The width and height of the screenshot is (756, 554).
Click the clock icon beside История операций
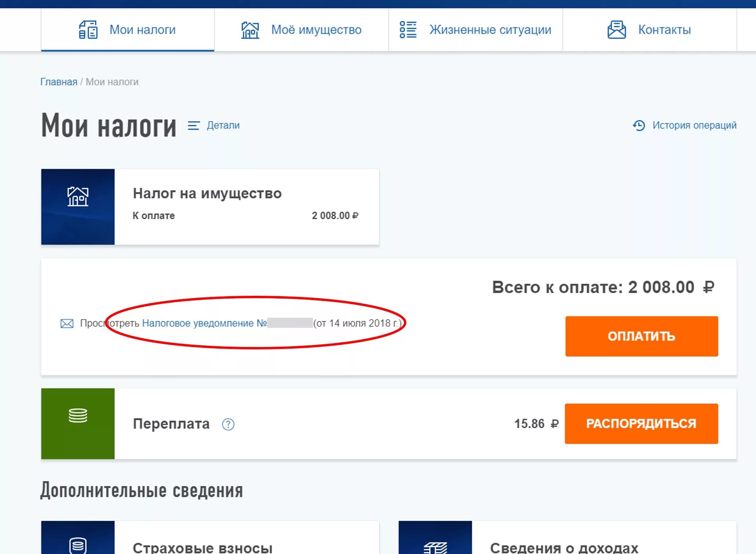click(x=639, y=125)
